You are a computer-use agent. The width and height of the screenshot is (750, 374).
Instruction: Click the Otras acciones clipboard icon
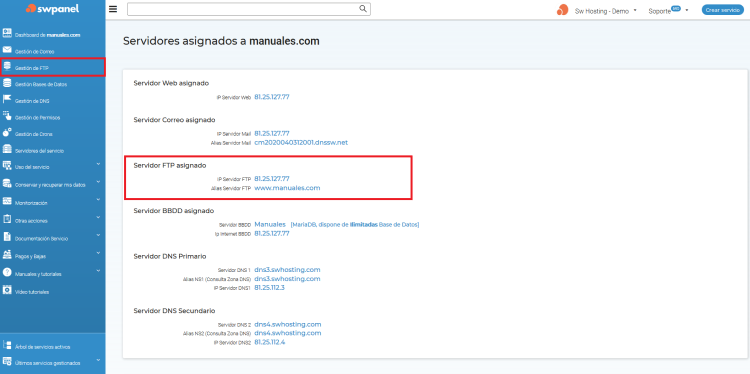tap(7, 220)
